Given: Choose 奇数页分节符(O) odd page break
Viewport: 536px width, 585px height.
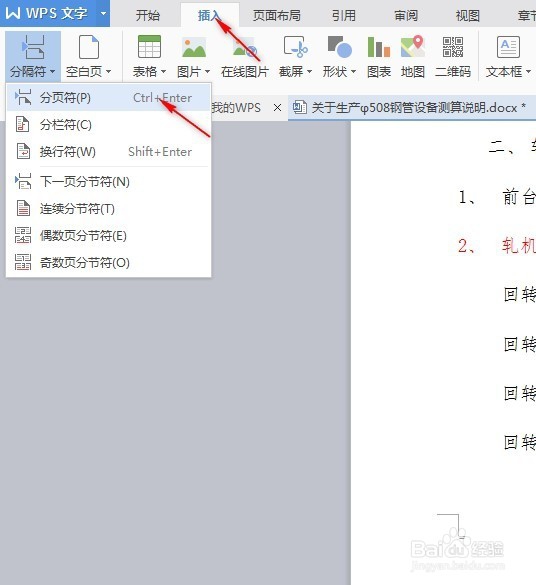Looking at the screenshot, I should pyautogui.click(x=109, y=263).
